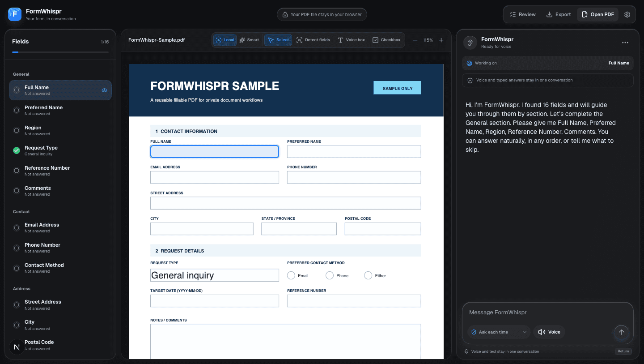Select Comments in Fields list
Image resolution: width=644 pixels, height=364 pixels.
point(60,191)
